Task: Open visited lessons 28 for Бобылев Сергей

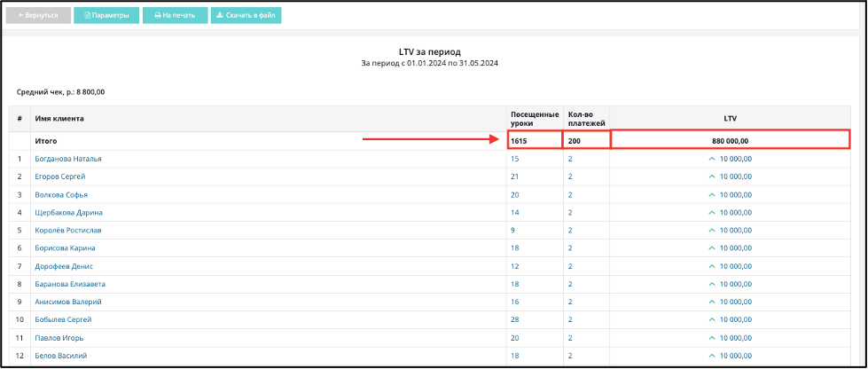Action: (515, 319)
